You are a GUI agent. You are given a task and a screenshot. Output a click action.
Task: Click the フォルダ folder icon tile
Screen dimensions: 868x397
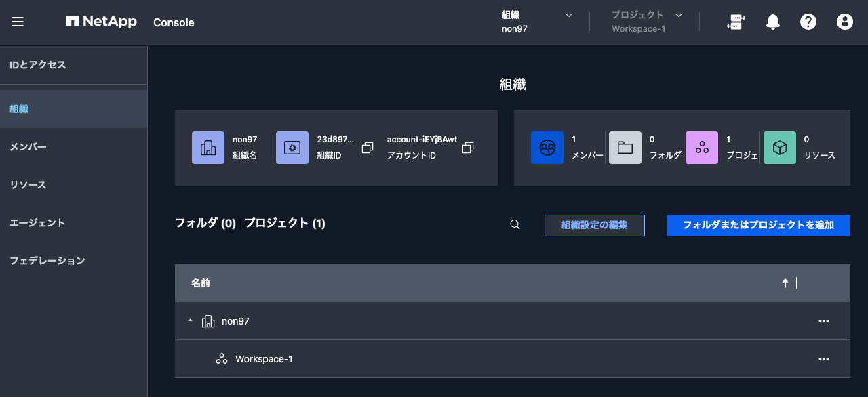point(625,148)
